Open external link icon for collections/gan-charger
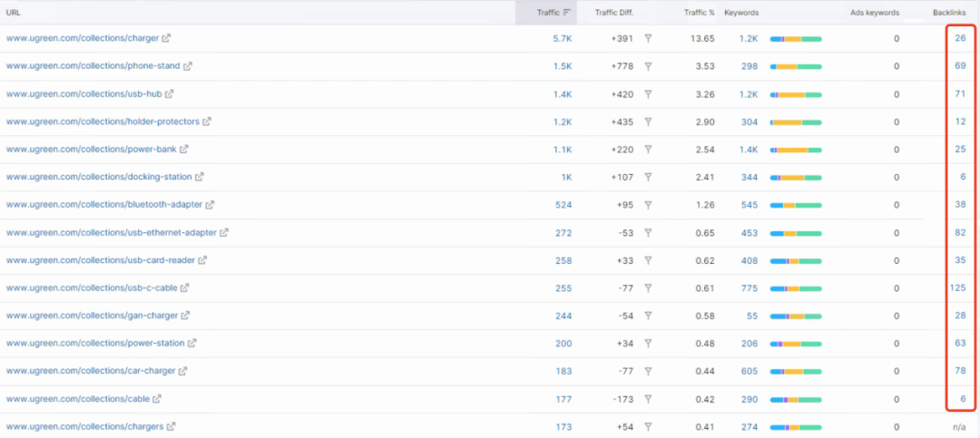980x438 pixels. click(x=186, y=316)
